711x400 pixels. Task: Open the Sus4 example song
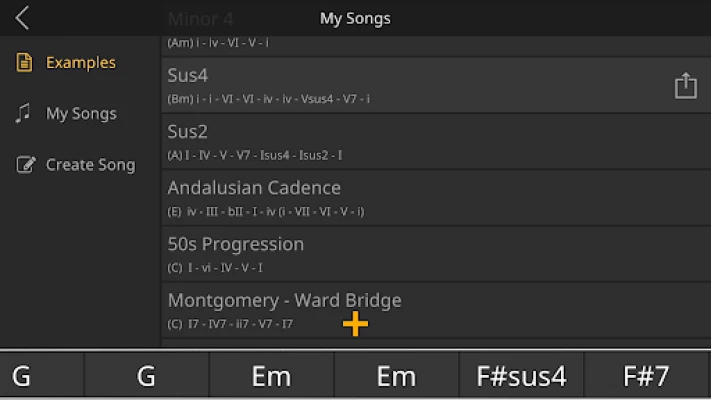pyautogui.click(x=436, y=85)
